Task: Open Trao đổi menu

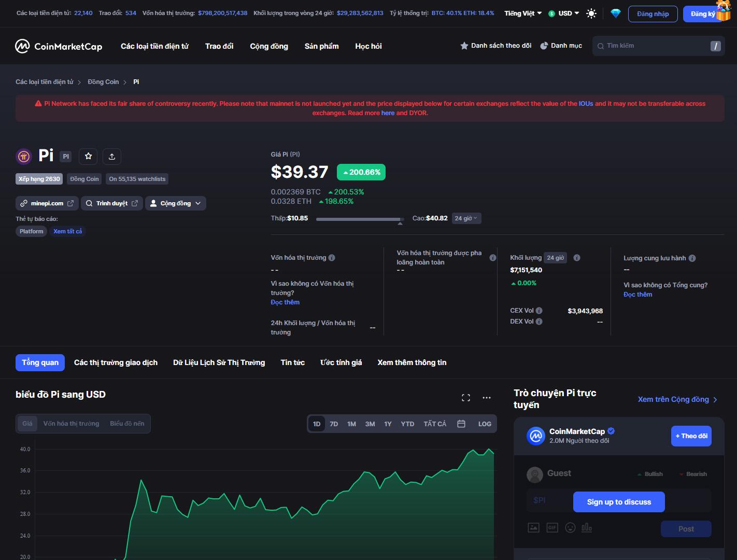Action: click(219, 46)
